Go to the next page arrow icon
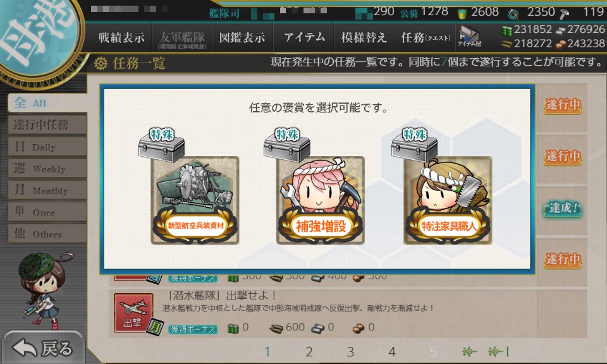Screen dimensions: 607x364 tap(470, 351)
